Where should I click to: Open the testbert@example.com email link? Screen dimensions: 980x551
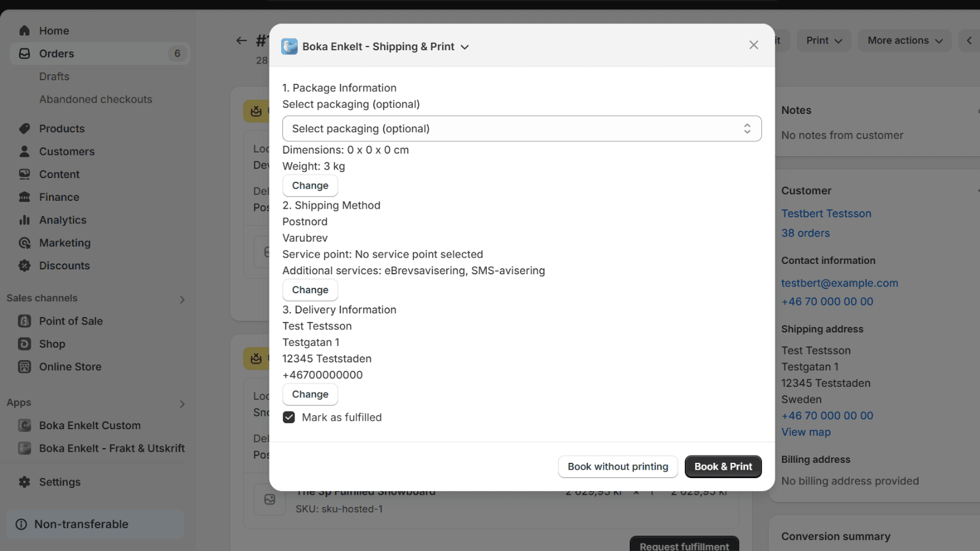839,283
